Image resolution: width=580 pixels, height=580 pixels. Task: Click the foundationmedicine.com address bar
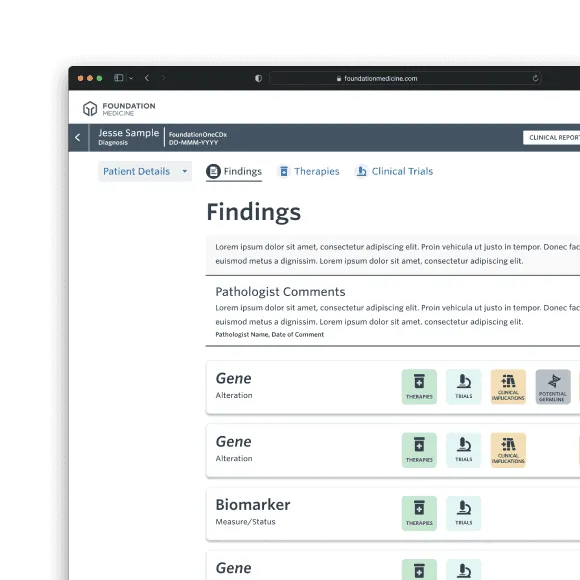(405, 78)
